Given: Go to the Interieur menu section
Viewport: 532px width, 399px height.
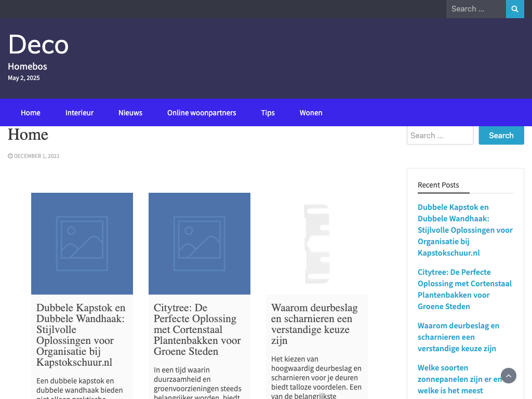Looking at the screenshot, I should pos(79,113).
